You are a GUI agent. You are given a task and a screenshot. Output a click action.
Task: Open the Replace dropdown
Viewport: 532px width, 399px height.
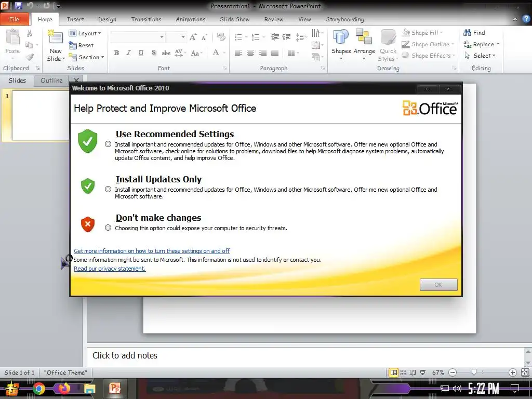[481, 44]
